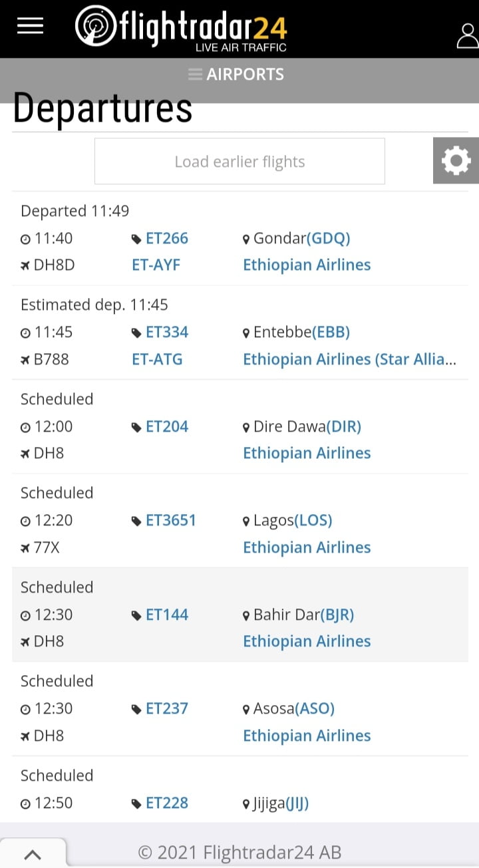
Task: Expand the bottom chevron-up panel
Action: click(33, 855)
